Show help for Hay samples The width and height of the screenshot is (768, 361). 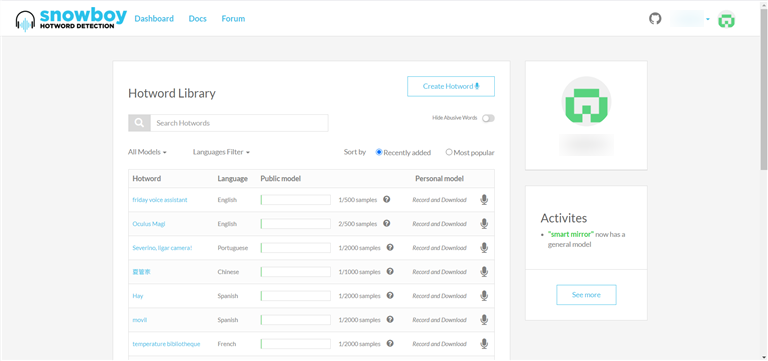[x=390, y=295]
